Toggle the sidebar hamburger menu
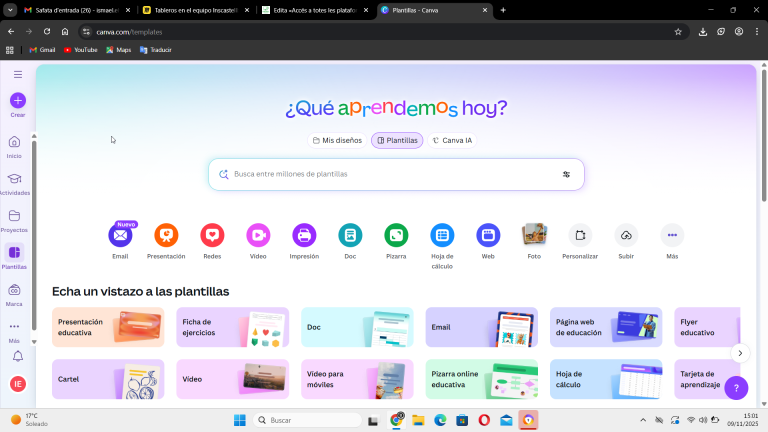Screen dimensions: 768x432 click(18, 74)
